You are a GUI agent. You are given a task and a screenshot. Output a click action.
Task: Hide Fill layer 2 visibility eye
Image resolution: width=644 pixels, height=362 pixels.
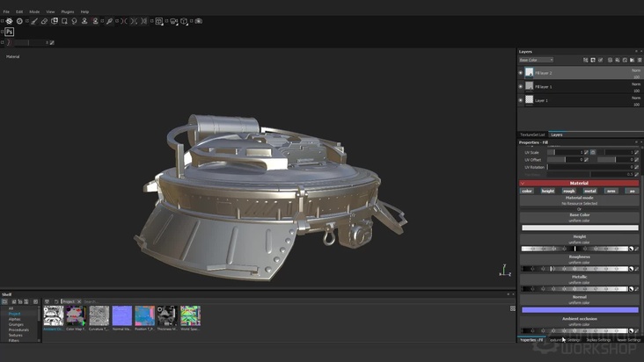pyautogui.click(x=520, y=73)
